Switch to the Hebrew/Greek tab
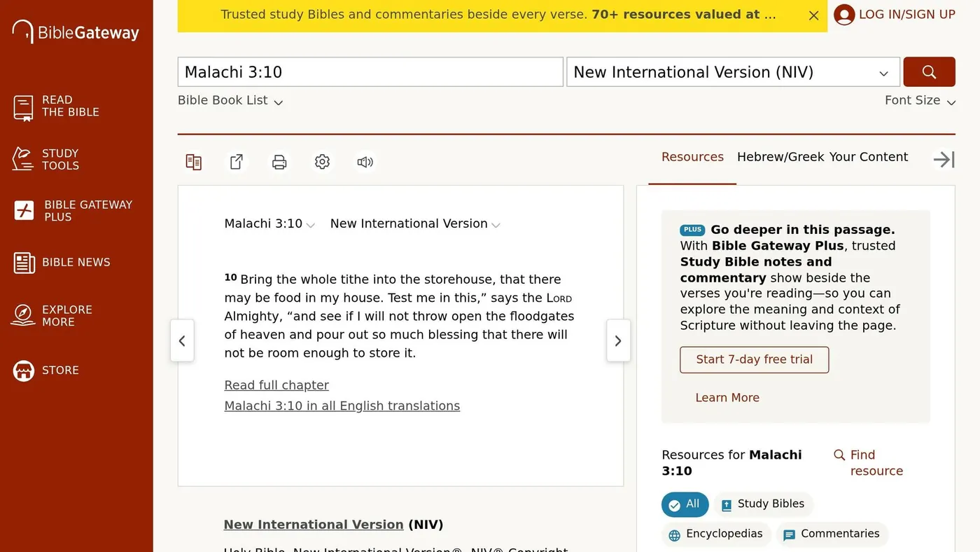980x552 pixels. (x=780, y=158)
